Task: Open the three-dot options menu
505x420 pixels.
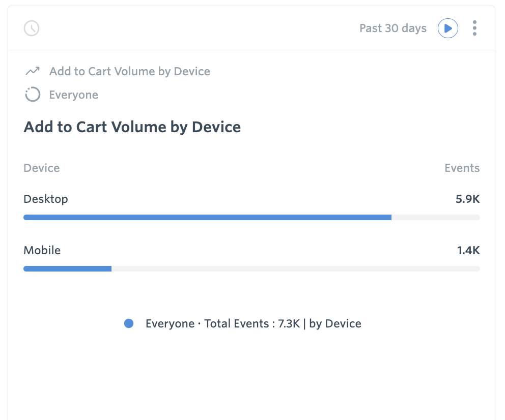Action: point(474,28)
